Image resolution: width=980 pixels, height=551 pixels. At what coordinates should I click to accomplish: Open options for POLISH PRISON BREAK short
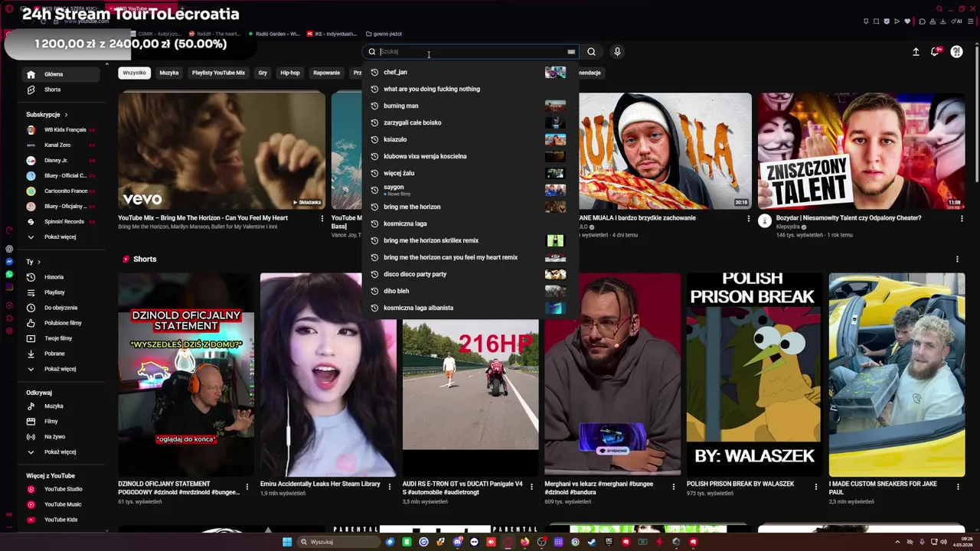815,487
